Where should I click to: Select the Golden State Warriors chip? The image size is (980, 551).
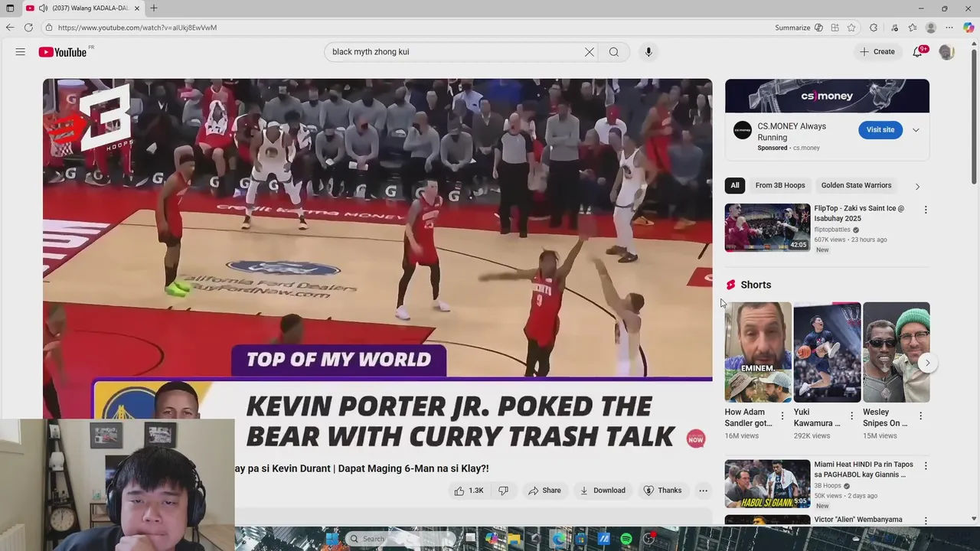[856, 185]
